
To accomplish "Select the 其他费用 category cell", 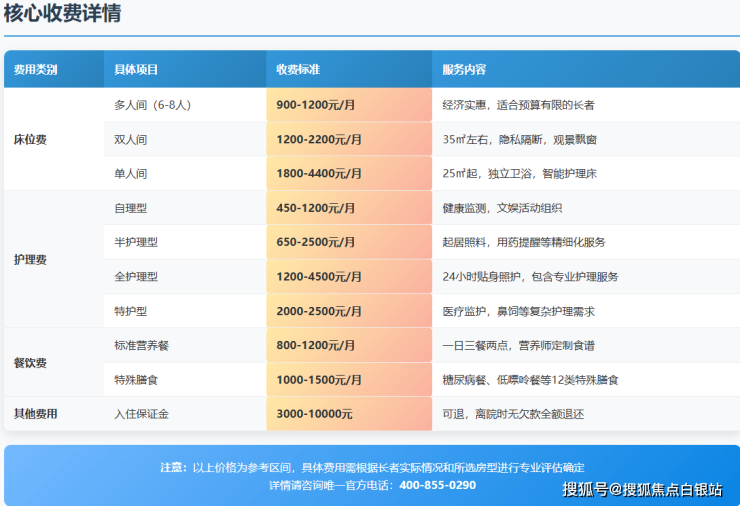I will pyautogui.click(x=35, y=413).
